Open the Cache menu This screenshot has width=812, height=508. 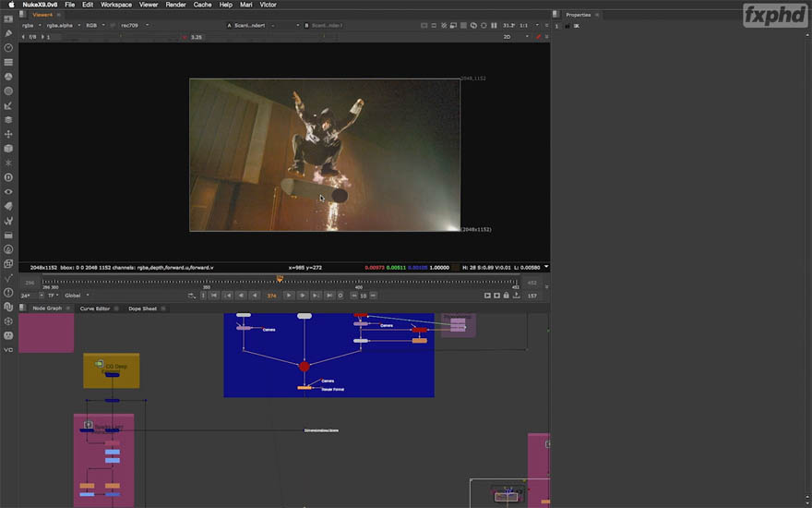coord(202,5)
